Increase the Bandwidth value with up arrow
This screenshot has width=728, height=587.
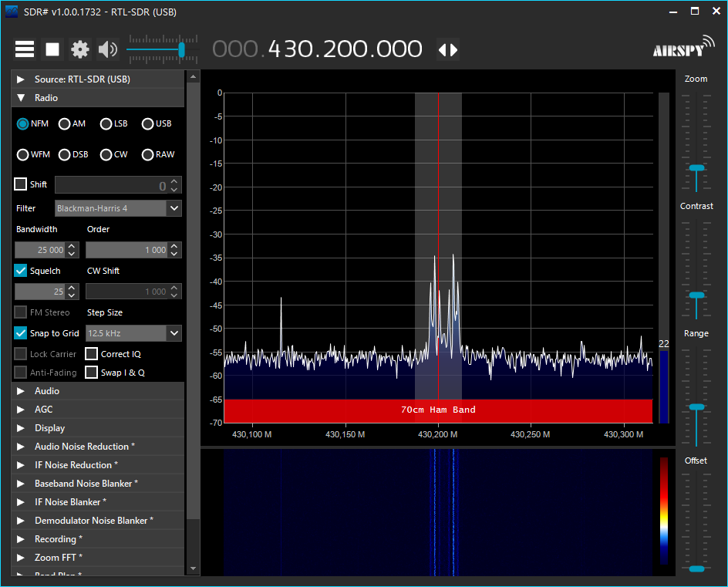72,246
